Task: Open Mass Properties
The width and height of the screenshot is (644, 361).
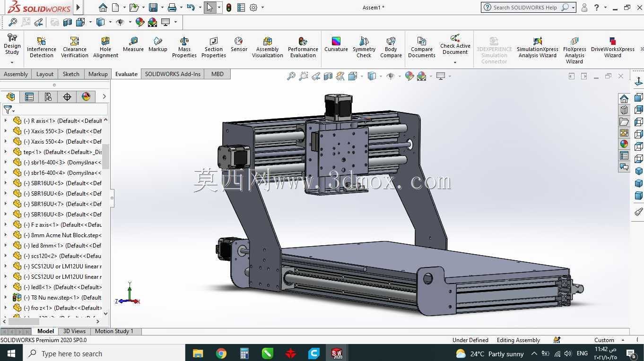Action: coord(184,47)
